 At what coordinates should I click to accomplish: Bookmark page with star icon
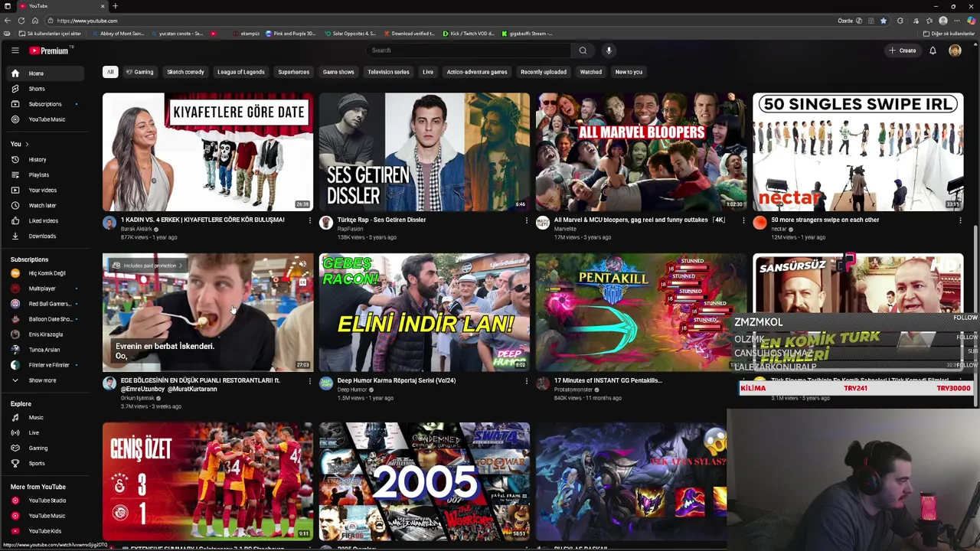[883, 21]
